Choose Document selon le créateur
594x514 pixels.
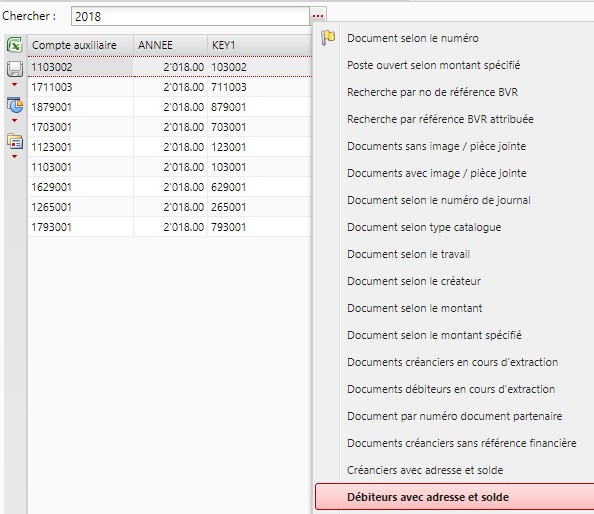point(414,281)
